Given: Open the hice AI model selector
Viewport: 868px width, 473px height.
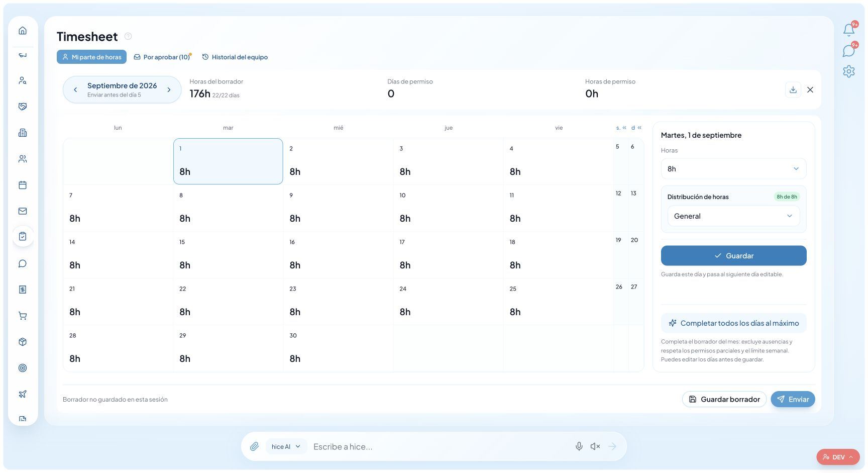Looking at the screenshot, I should click(x=286, y=446).
